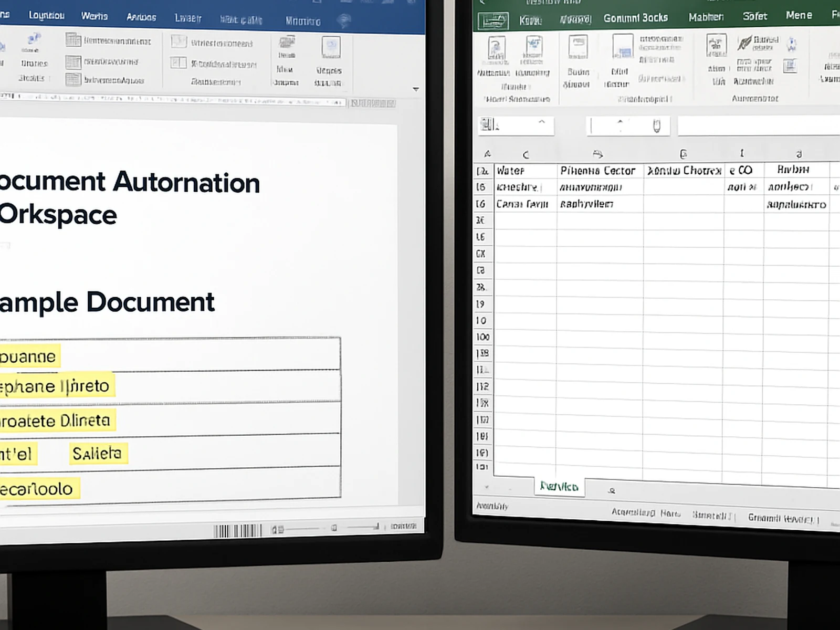Click the lightbulb icon in Word's tab bar

pos(344,20)
